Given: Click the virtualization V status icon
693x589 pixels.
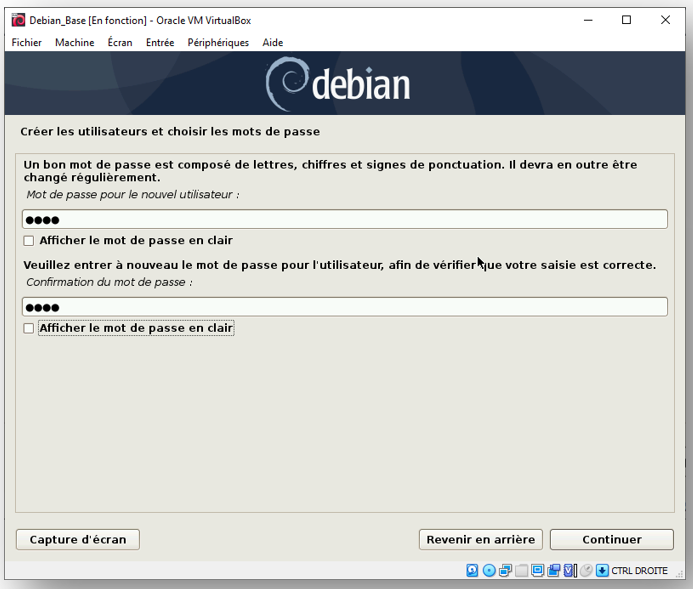Looking at the screenshot, I should [x=570, y=570].
